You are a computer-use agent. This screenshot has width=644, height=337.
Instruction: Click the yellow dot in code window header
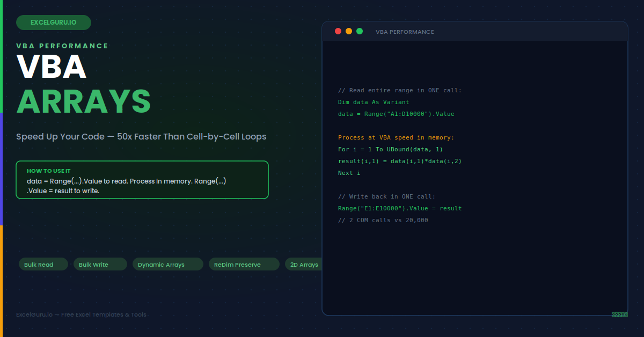(x=349, y=31)
